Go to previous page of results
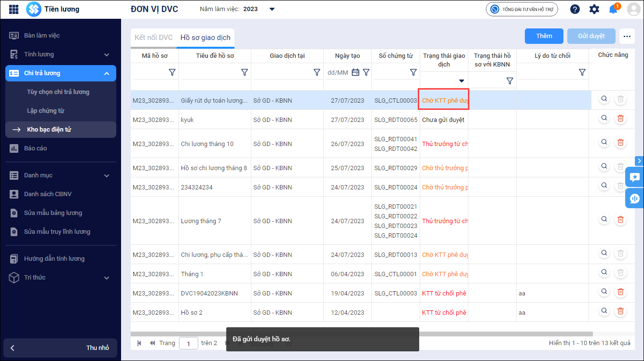The width and height of the screenshot is (644, 361). pyautogui.click(x=152, y=343)
